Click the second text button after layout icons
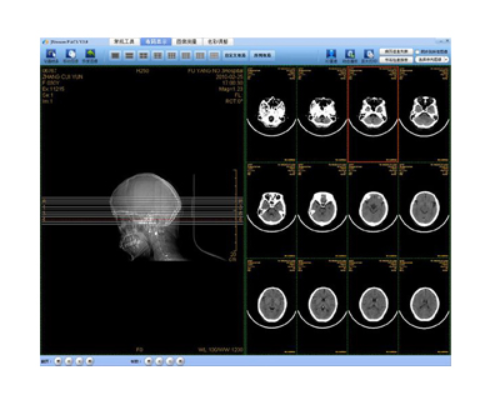Screen dimensions: 478x397 [x=262, y=55]
